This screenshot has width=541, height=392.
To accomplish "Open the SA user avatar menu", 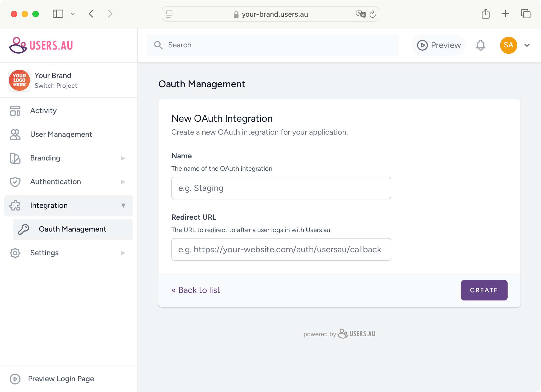I will (x=508, y=45).
